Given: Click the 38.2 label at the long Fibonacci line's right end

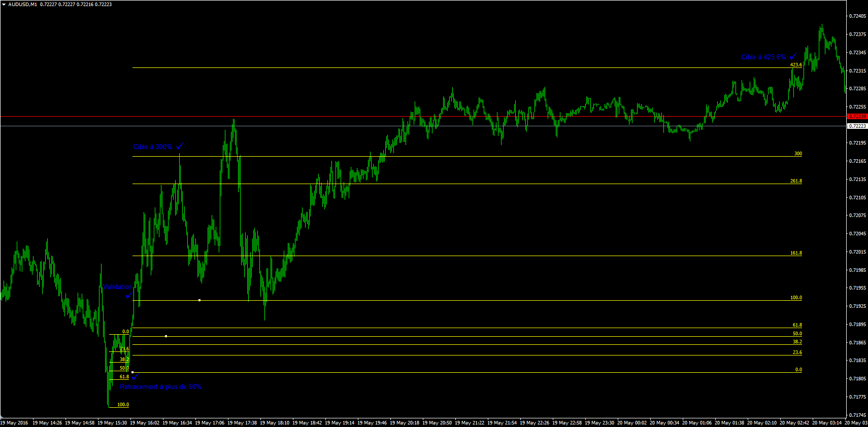Looking at the screenshot, I should (x=797, y=342).
